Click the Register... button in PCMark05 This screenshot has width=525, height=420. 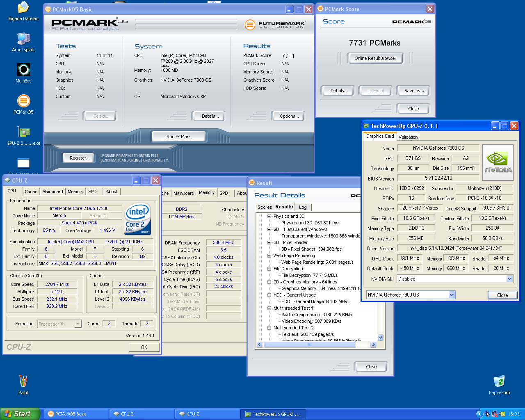coord(80,158)
